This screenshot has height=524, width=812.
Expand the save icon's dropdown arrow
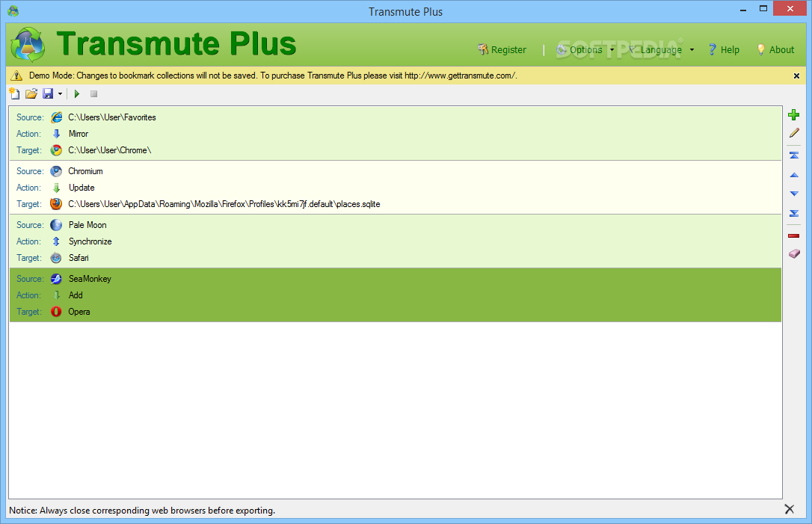(60, 93)
